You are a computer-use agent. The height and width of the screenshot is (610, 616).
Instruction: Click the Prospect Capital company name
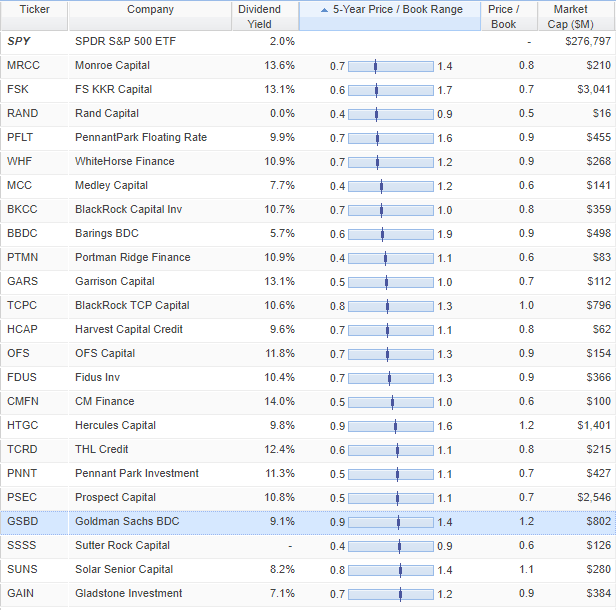(x=116, y=497)
